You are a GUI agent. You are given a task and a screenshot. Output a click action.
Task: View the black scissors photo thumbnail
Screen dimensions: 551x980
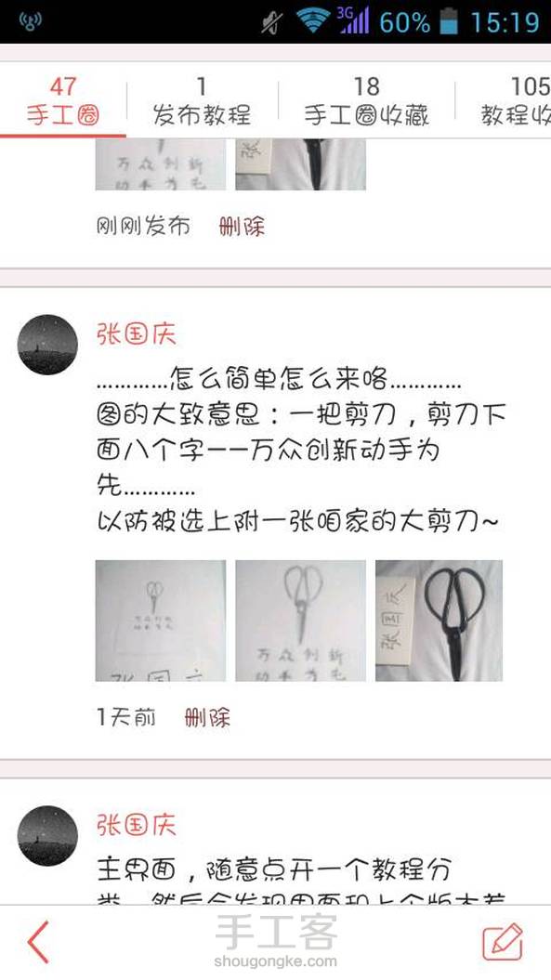439,620
